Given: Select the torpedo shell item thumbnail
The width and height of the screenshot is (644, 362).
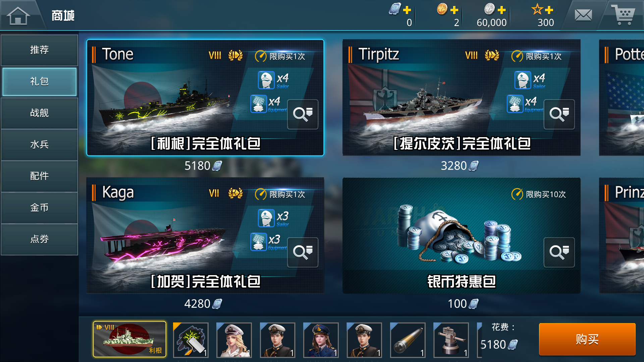Looking at the screenshot, I should click(408, 340).
